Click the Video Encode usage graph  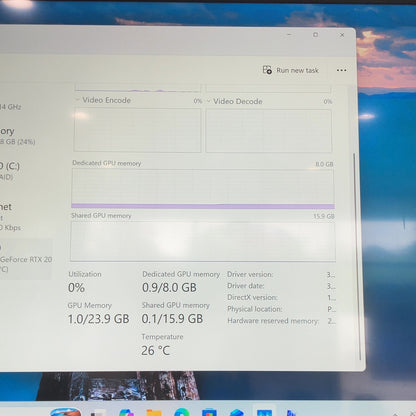pyautogui.click(x=137, y=130)
